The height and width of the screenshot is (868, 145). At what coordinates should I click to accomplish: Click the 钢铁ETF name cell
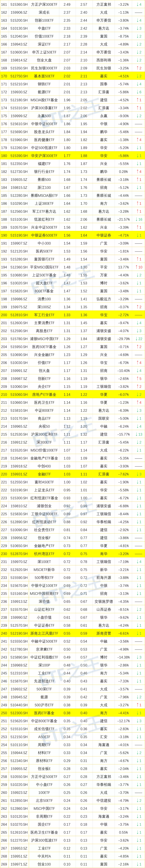click(44, 84)
